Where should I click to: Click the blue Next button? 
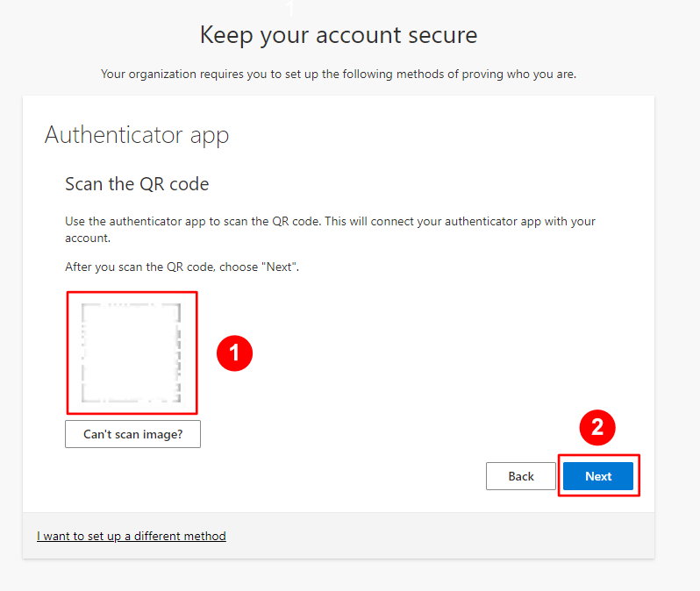coord(598,476)
